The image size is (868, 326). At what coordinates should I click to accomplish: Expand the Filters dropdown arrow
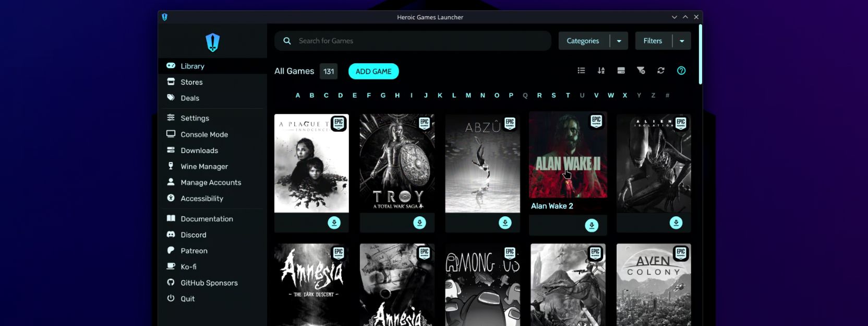(682, 41)
